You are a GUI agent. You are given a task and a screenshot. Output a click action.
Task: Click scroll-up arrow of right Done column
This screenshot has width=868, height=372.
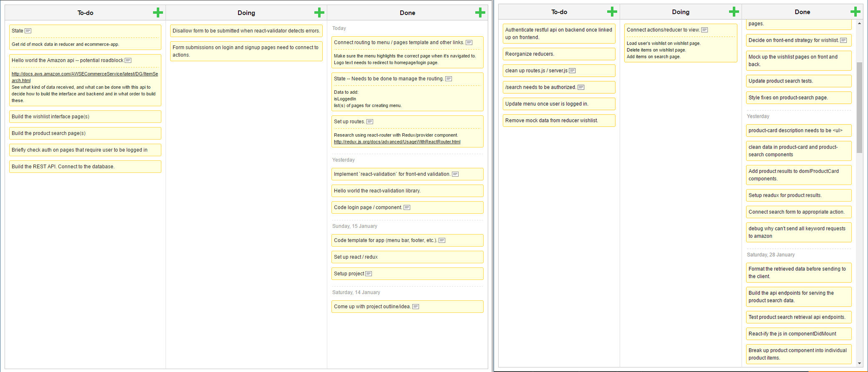click(x=859, y=23)
